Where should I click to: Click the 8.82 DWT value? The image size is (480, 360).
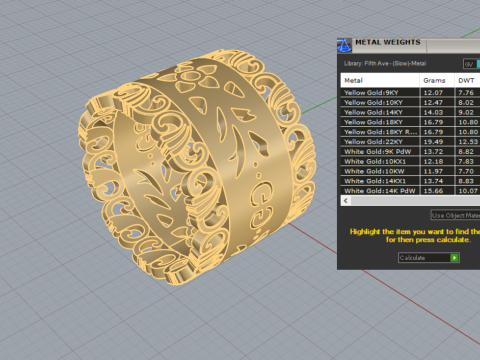(466, 152)
